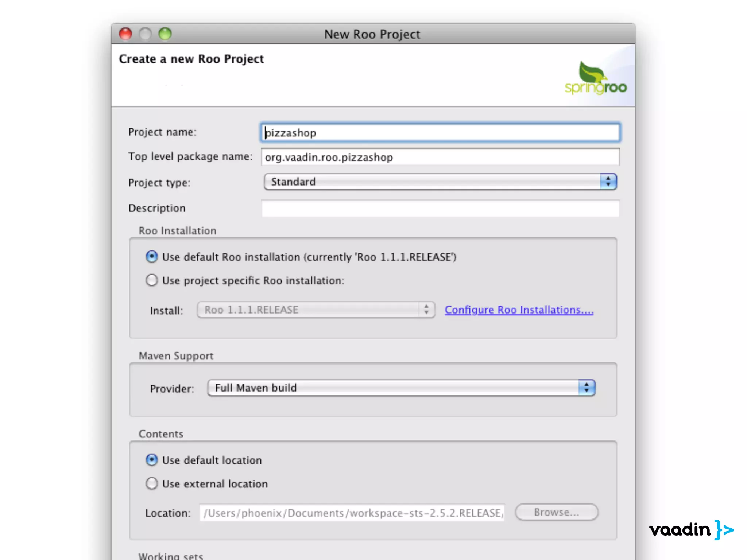Open the Install Roo version dropdown

pyautogui.click(x=316, y=310)
